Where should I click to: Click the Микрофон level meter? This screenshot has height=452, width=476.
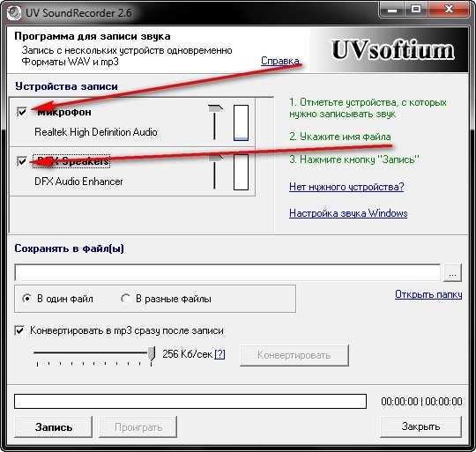click(x=241, y=122)
